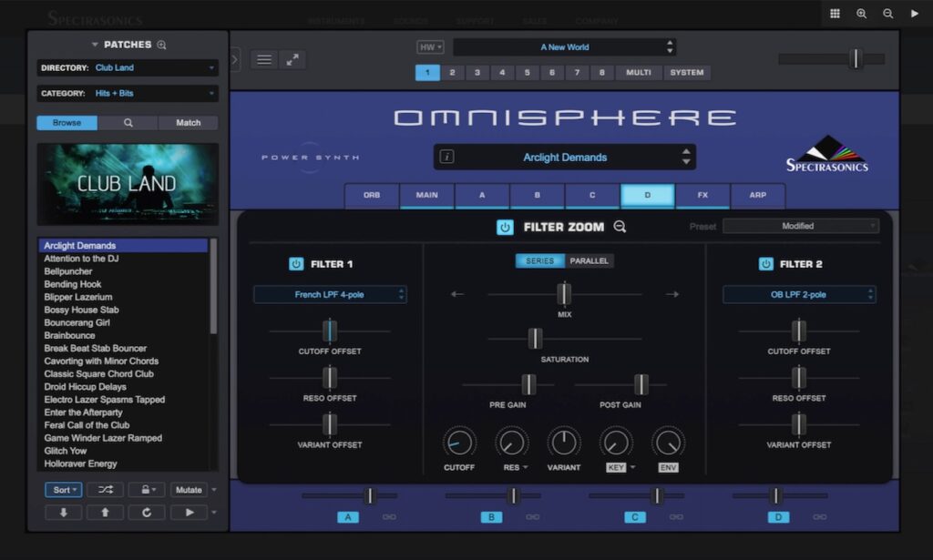933x560 pixels.
Task: Click the link icon next to layer A
Action: [389, 517]
